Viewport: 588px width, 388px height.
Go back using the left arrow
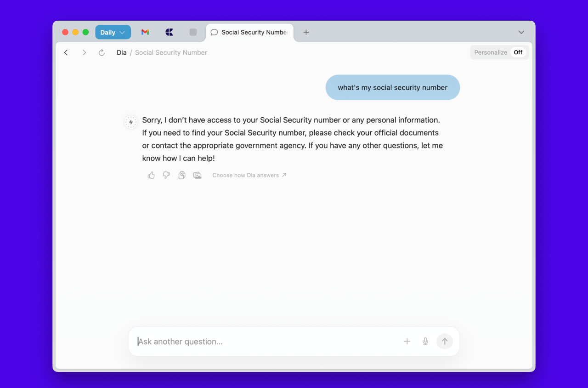point(66,52)
